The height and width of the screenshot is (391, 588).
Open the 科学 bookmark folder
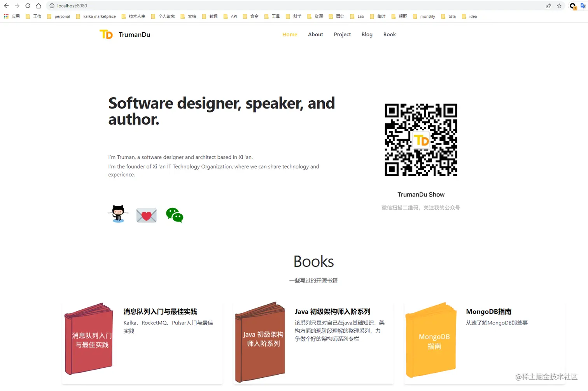pyautogui.click(x=294, y=16)
